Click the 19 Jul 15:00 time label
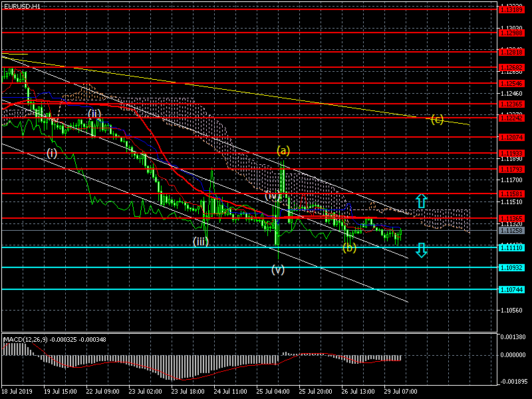This screenshot has height=399, width=532. point(60,392)
